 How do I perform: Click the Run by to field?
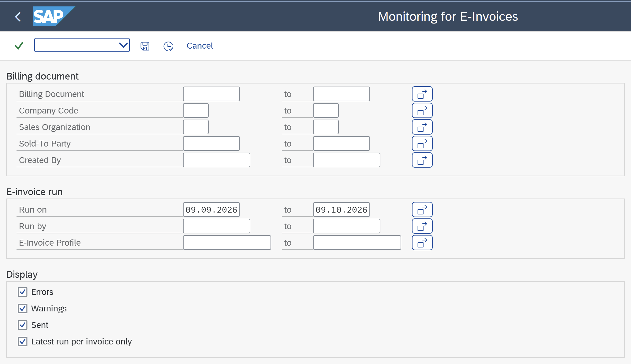coord(347,226)
